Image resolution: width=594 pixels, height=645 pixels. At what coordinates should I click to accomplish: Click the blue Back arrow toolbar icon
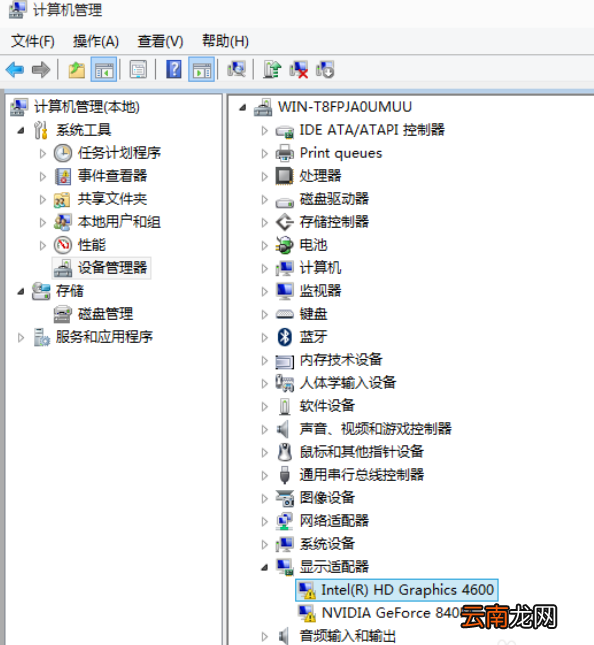[15, 70]
